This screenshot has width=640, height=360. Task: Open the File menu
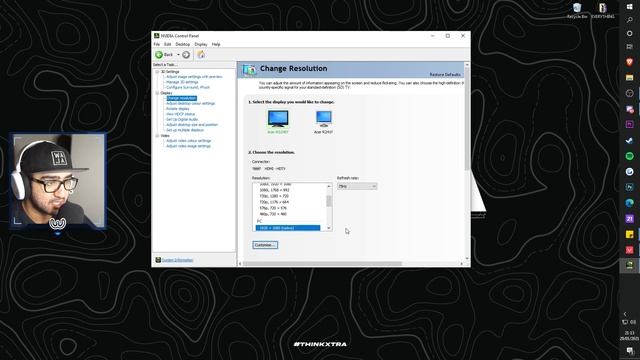[x=157, y=44]
